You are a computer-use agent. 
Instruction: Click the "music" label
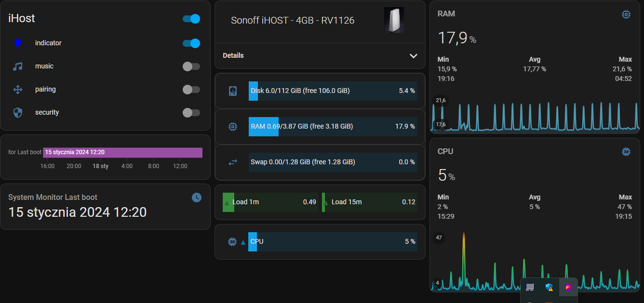(x=44, y=66)
